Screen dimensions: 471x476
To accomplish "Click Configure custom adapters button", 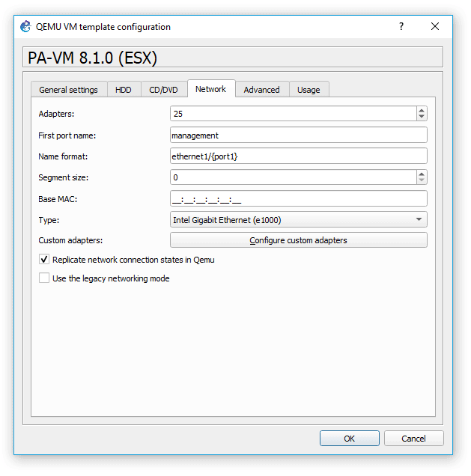I will [x=299, y=240].
